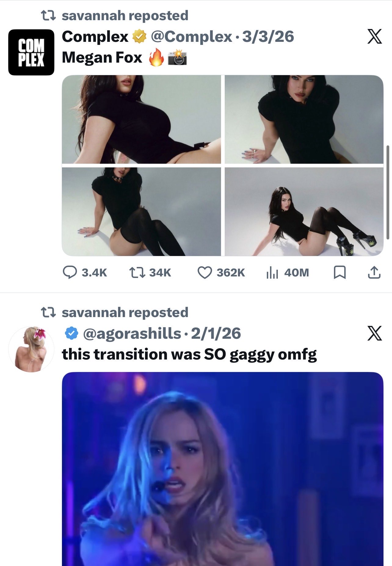The image size is (392, 566).
Task: Tap the X logo on Complex post
Action: click(x=374, y=37)
